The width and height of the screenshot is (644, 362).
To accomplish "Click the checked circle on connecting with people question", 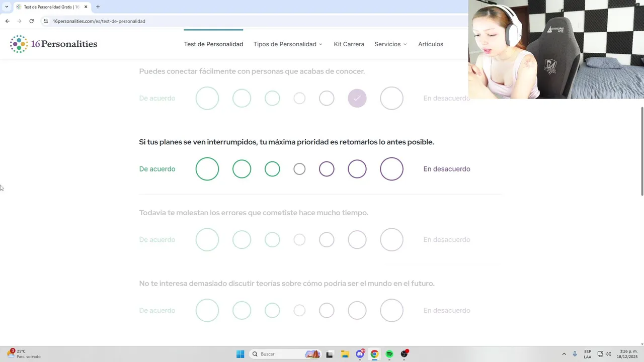I will click(x=357, y=98).
